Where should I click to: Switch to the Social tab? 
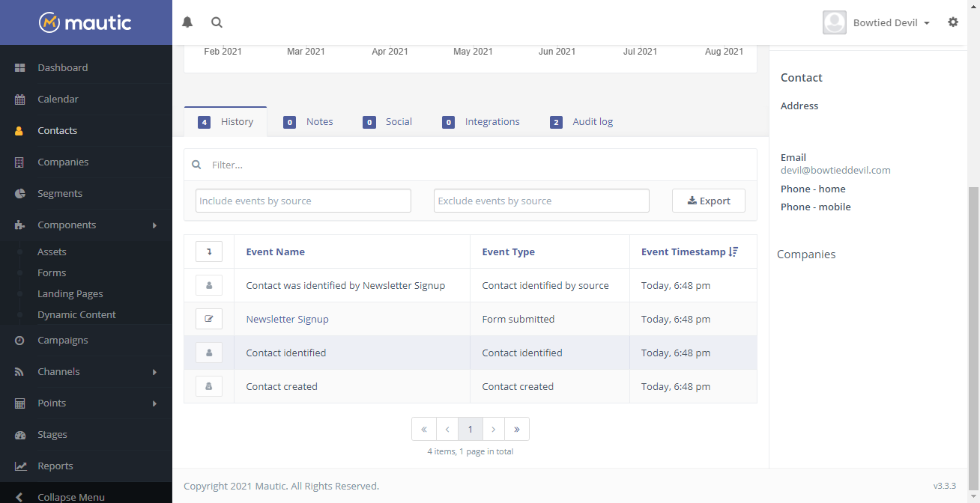click(387, 121)
